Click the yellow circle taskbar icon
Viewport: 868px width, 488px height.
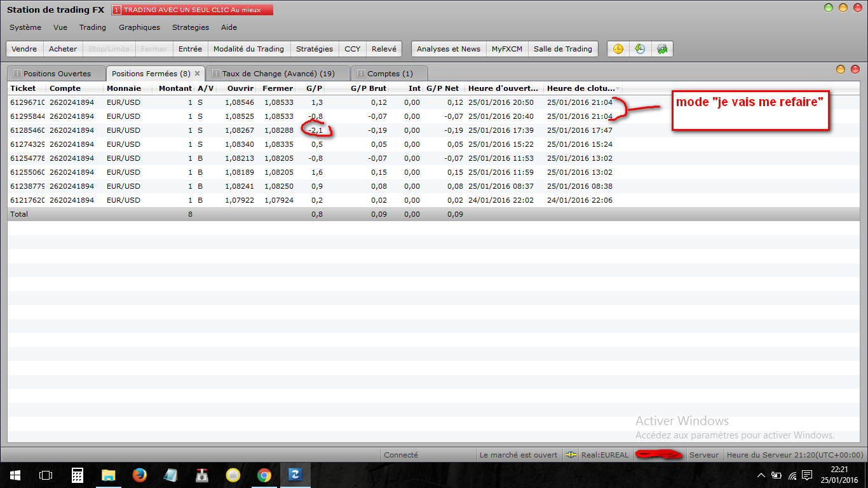pyautogui.click(x=233, y=475)
